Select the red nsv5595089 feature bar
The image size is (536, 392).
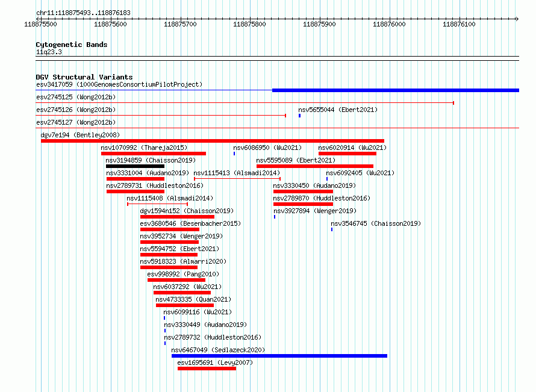[315, 166]
